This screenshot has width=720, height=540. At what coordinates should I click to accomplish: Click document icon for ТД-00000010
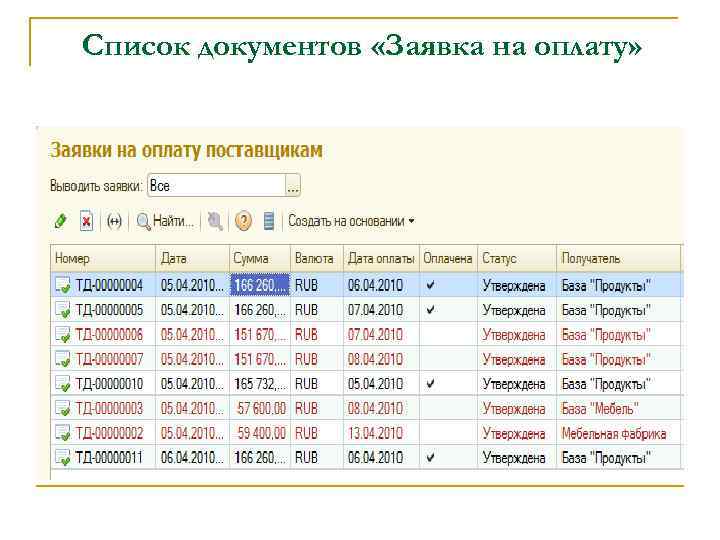(x=63, y=384)
